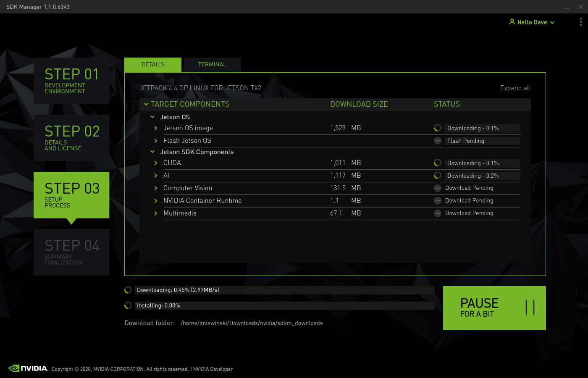
Task: Collapse the Target Components section
Action: [x=146, y=104]
